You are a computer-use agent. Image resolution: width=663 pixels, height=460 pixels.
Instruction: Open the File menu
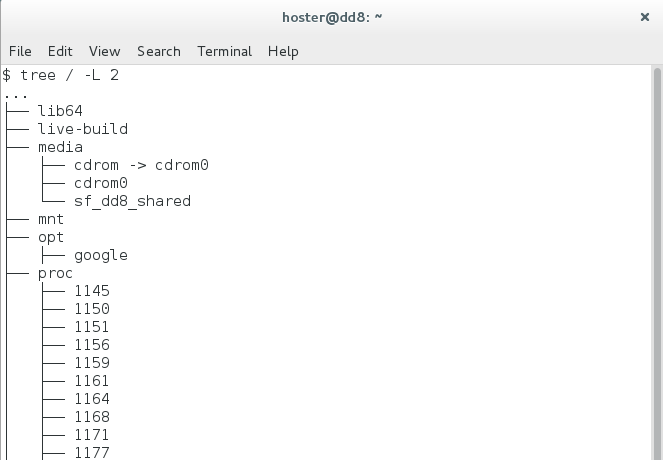(20, 51)
